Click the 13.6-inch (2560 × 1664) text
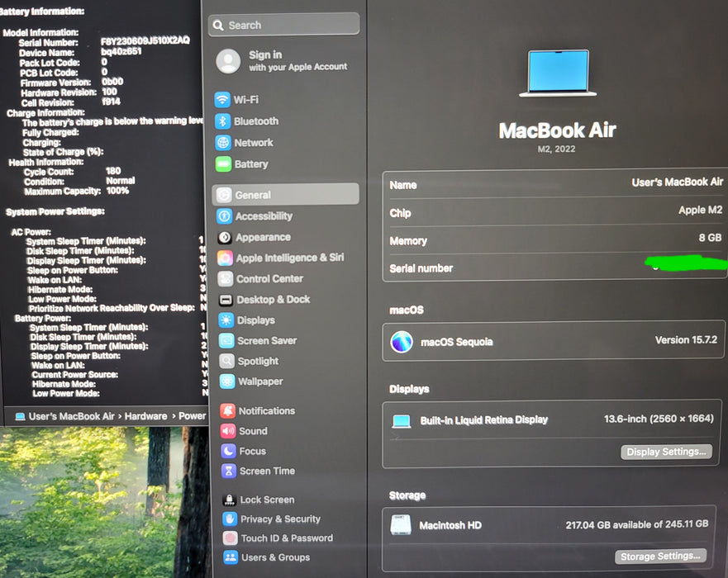The height and width of the screenshot is (578, 728). [x=659, y=419]
